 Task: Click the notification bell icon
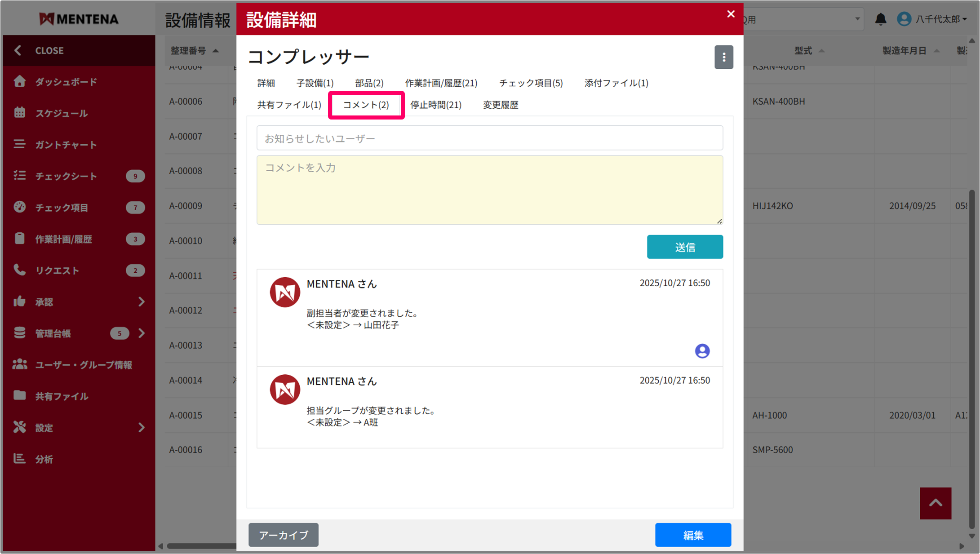[x=881, y=19]
